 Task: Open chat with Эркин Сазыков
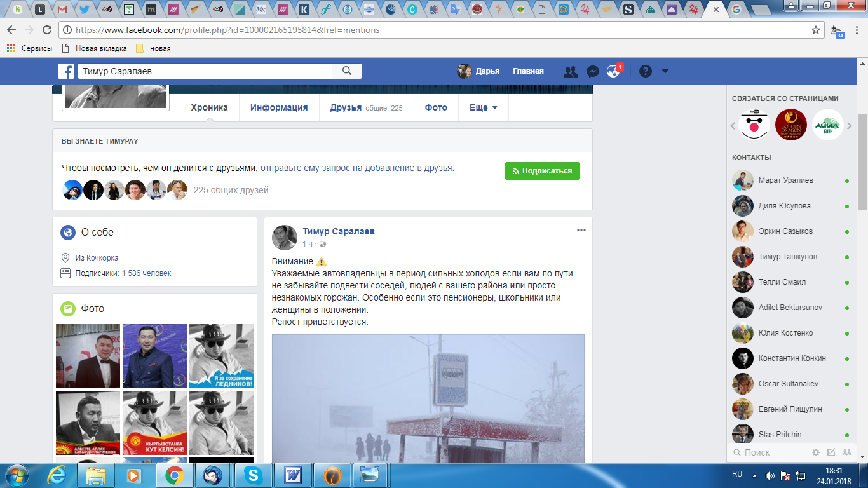791,231
